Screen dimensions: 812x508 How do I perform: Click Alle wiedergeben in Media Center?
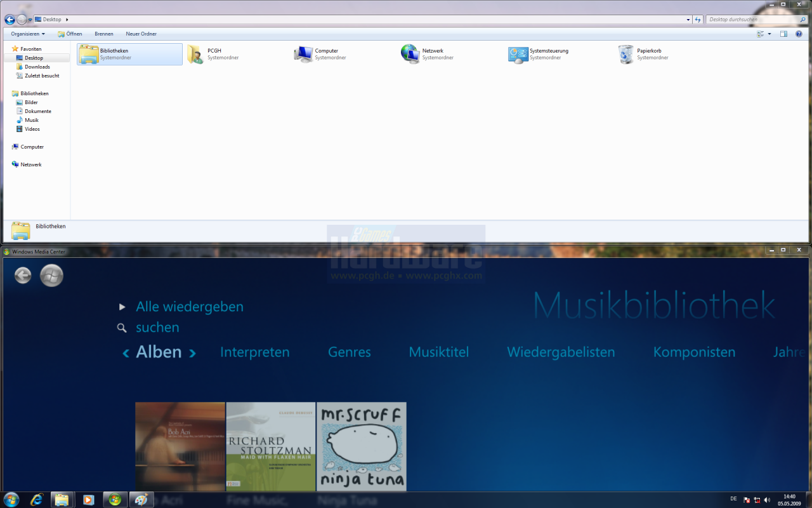coord(190,307)
